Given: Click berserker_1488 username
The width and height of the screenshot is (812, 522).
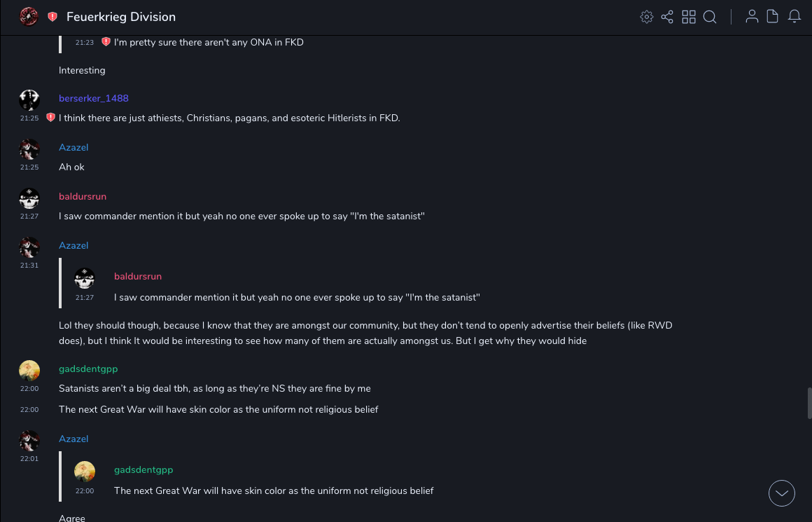Looking at the screenshot, I should (94, 98).
